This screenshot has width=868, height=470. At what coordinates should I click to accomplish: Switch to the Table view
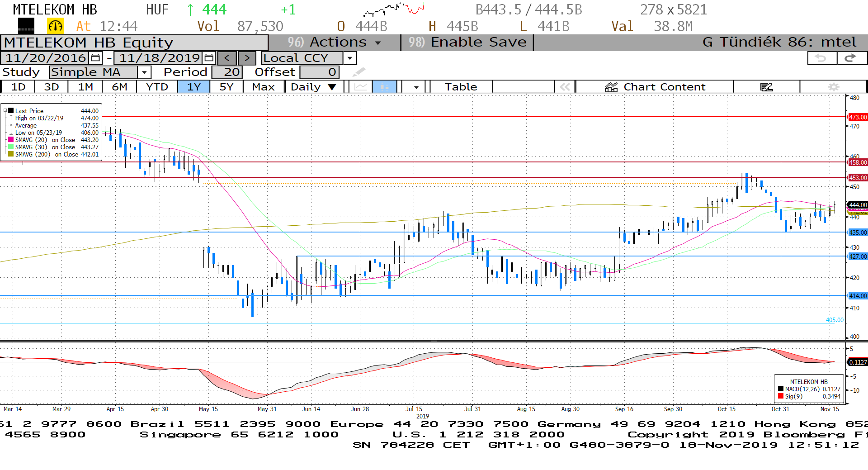coord(461,87)
